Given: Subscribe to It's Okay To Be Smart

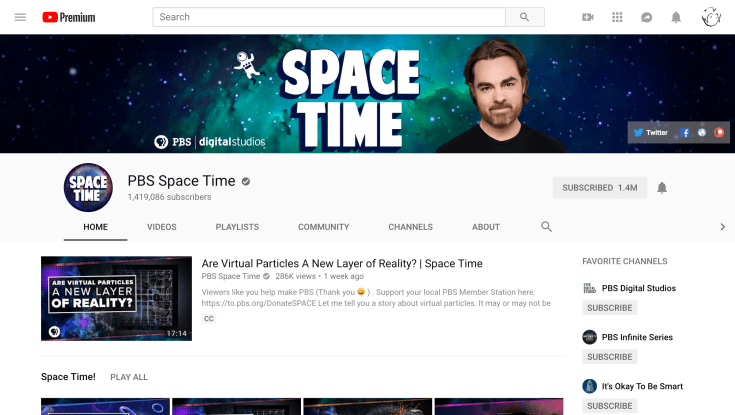Looking at the screenshot, I should point(610,406).
